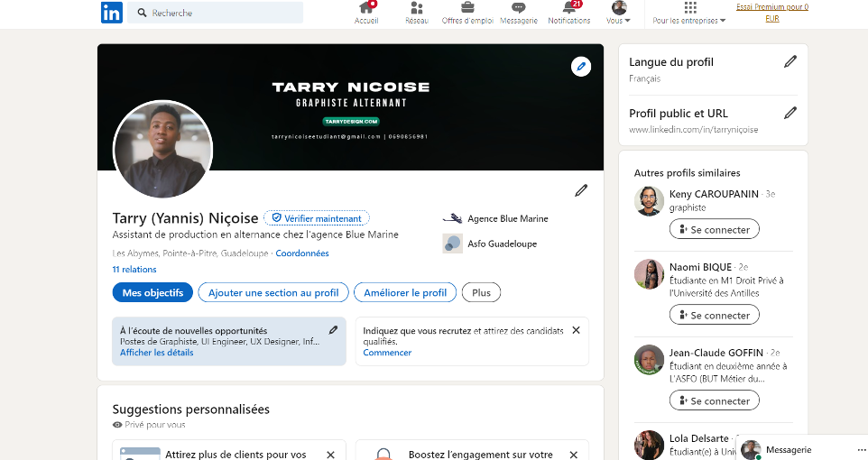Click the Recherche search field
Image resolution: width=868 pixels, height=460 pixels.
pos(216,13)
